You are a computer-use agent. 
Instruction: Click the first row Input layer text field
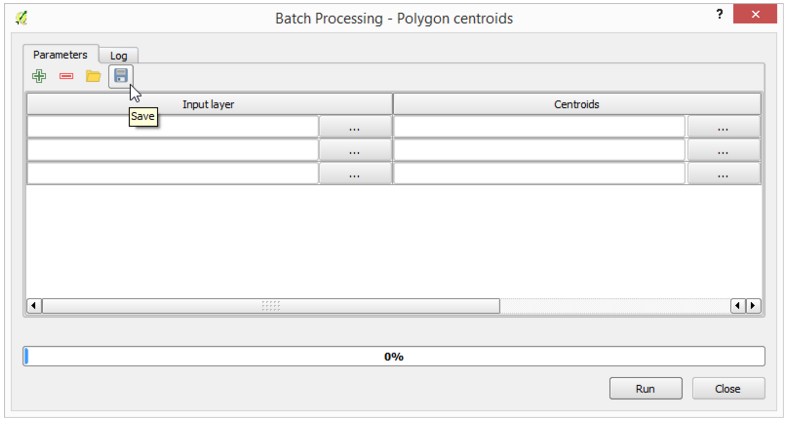click(173, 127)
